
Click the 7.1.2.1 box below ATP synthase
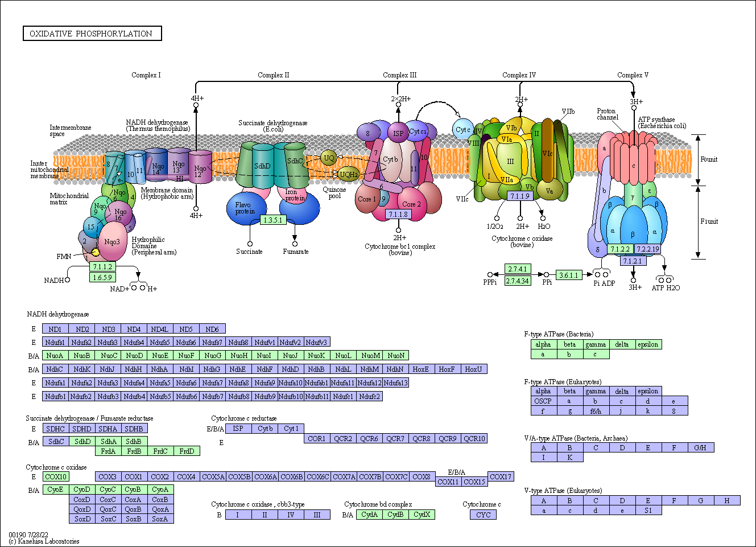632,261
